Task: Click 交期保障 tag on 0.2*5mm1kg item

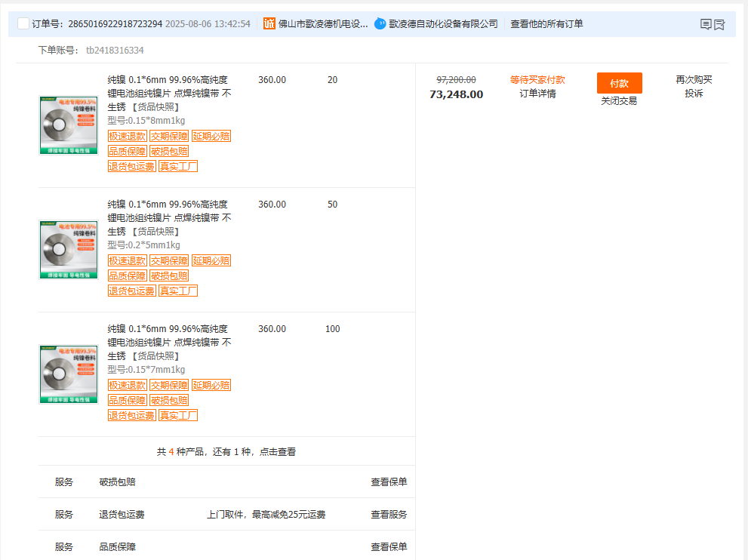Action: coord(169,260)
